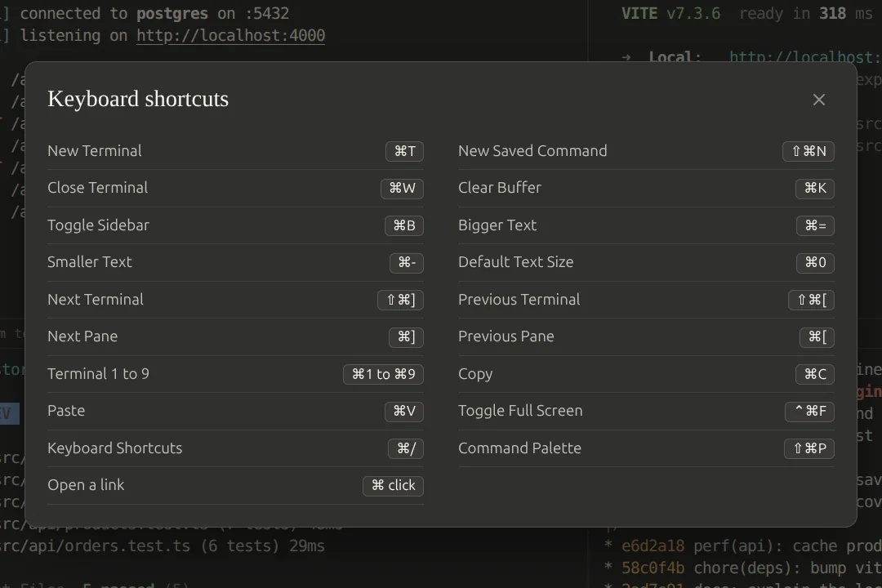Click the ⇧⌘P badge for Command Palette
882x588 pixels.
(809, 448)
